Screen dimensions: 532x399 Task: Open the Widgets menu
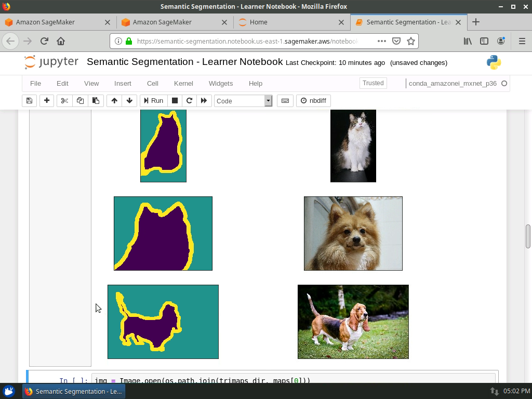pyautogui.click(x=221, y=84)
